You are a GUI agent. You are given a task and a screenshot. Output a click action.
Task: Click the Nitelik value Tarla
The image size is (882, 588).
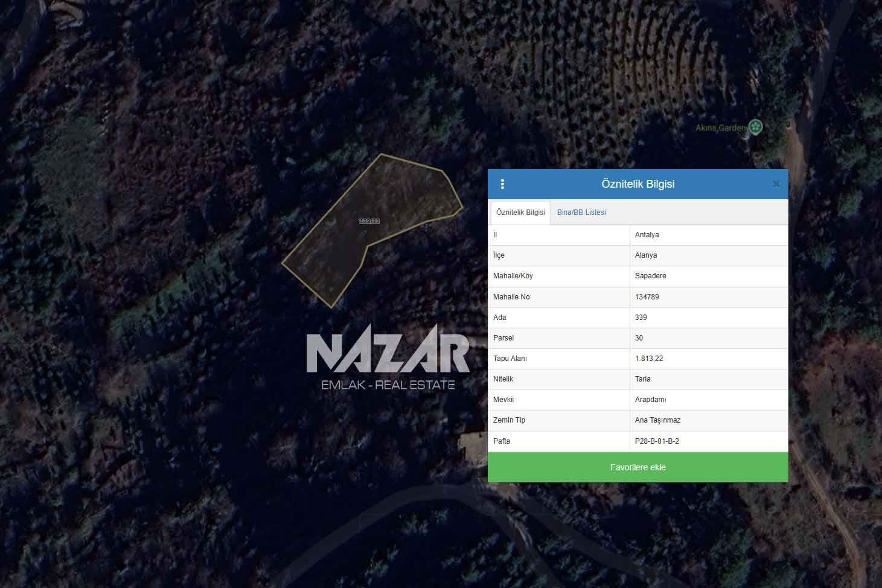click(x=642, y=379)
